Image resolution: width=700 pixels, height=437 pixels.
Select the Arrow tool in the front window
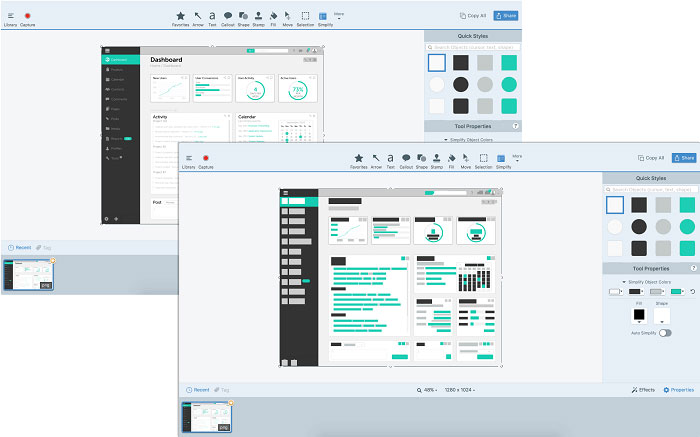pyautogui.click(x=376, y=158)
